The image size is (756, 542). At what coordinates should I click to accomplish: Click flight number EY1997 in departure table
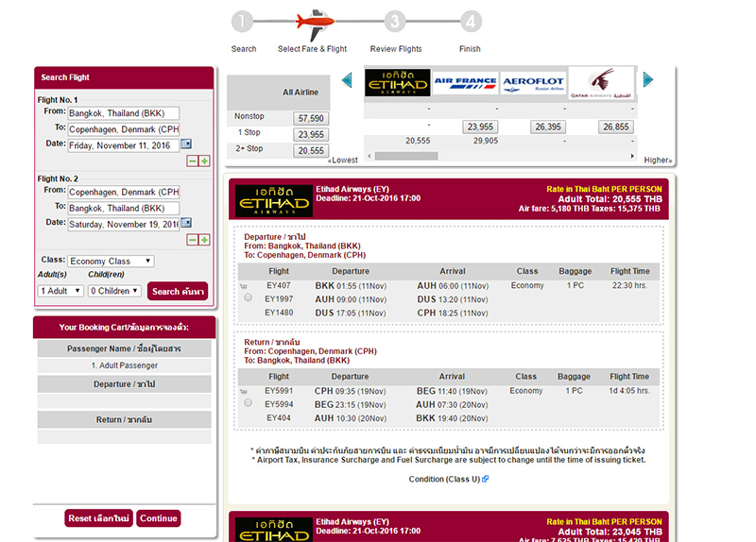tap(279, 299)
